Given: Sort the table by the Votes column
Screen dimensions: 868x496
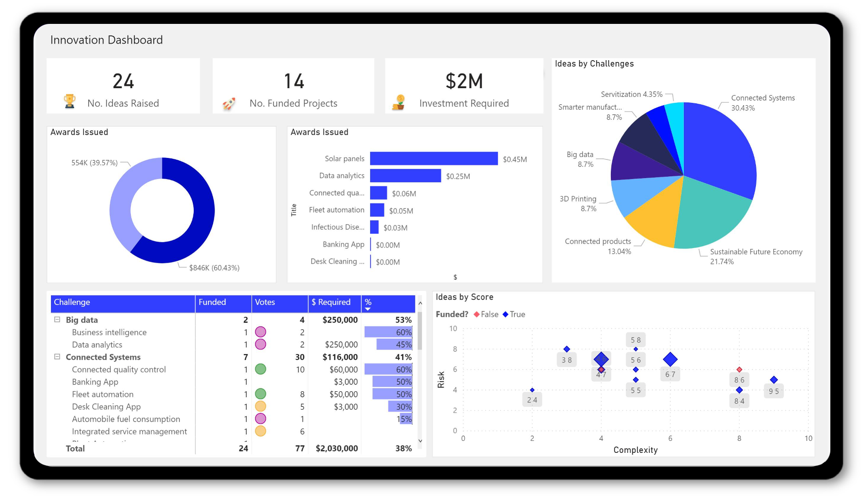Looking at the screenshot, I should [x=265, y=303].
